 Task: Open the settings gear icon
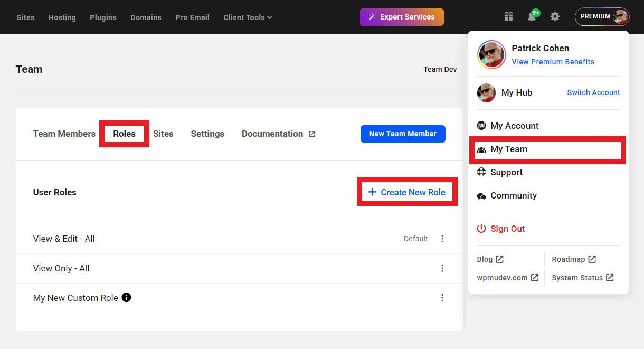(555, 16)
